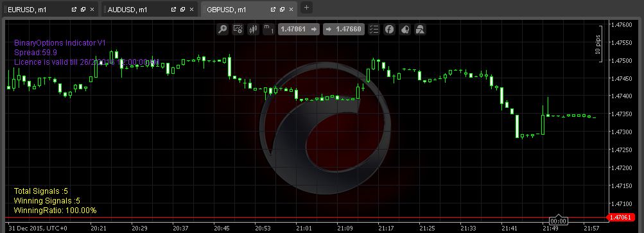The height and width of the screenshot is (233, 644).
Task: Click buy button at 1.47660
Action: click(344, 29)
